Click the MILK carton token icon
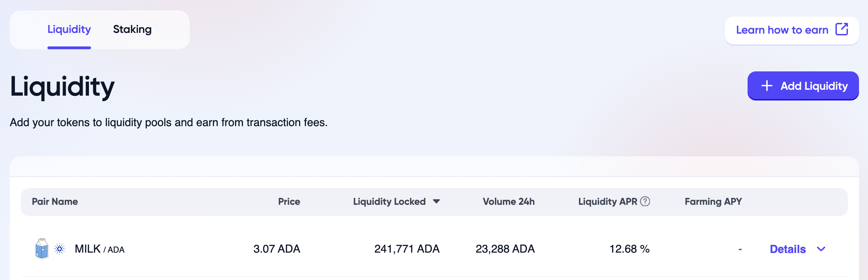This screenshot has width=868, height=280. coord(42,249)
